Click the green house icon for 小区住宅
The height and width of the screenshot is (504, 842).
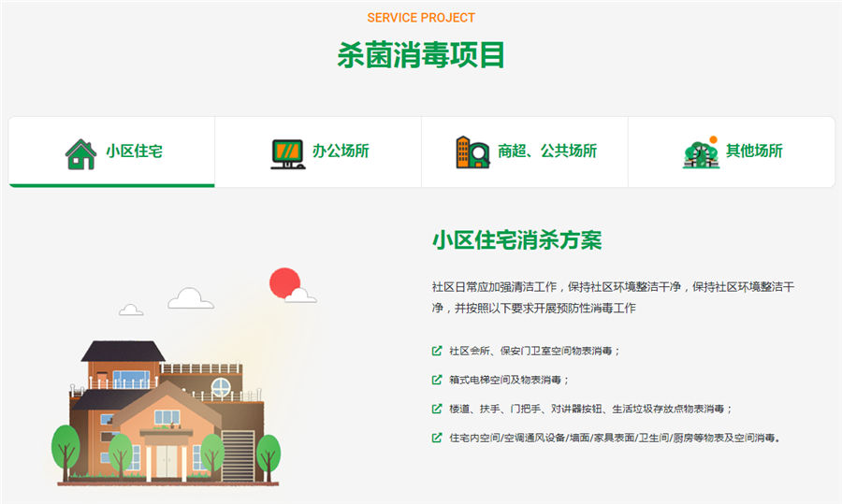click(80, 152)
